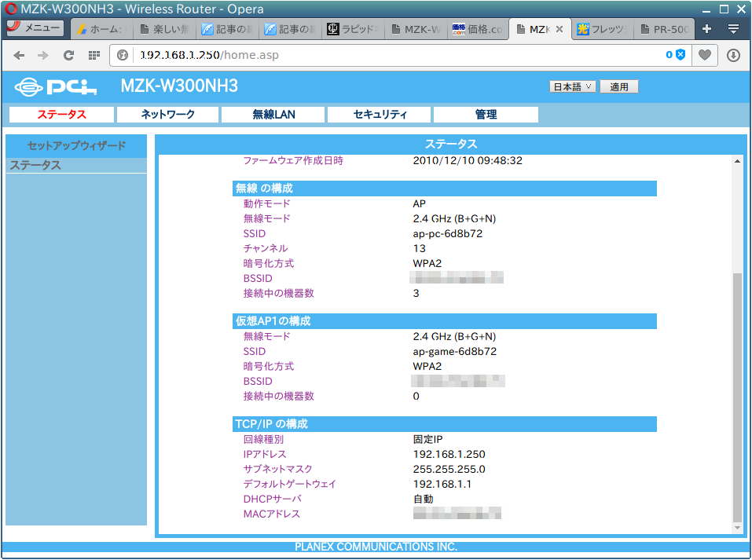The height and width of the screenshot is (560, 752).
Task: Switch to the フレッツ browser tab
Action: 603,29
